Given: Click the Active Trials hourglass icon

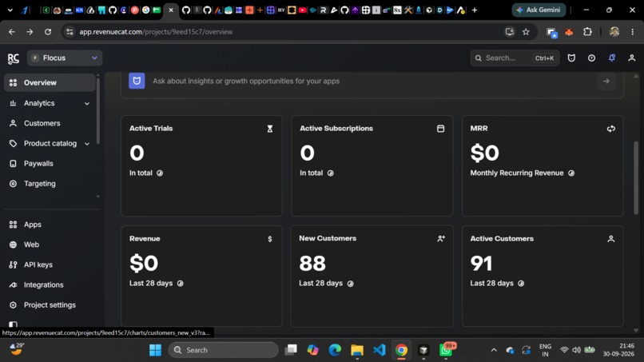Looking at the screenshot, I should pyautogui.click(x=270, y=129).
